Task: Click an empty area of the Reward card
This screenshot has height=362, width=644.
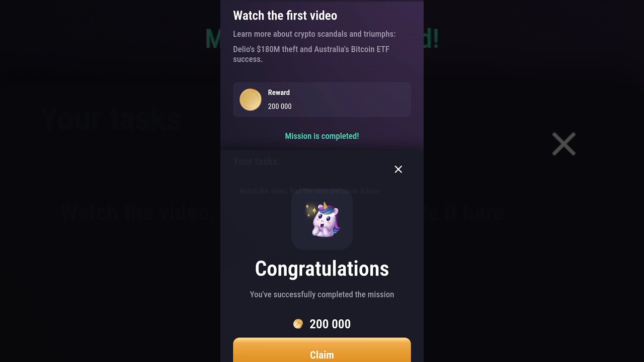Action: [352, 100]
